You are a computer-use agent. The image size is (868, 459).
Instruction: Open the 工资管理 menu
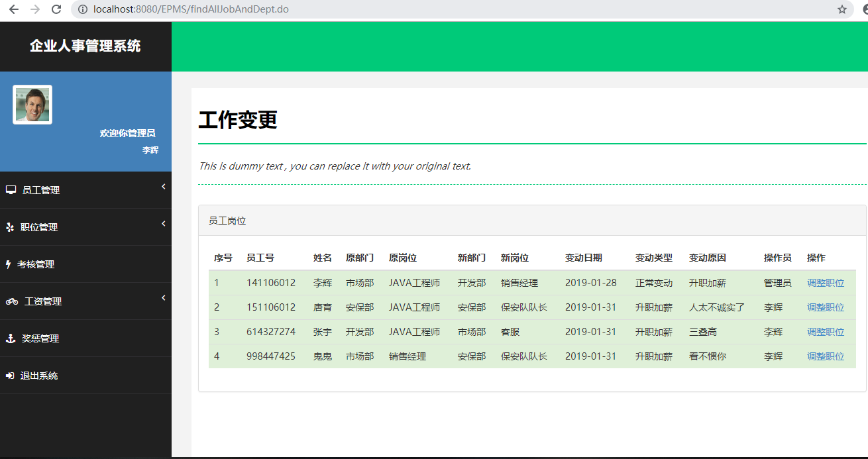85,301
